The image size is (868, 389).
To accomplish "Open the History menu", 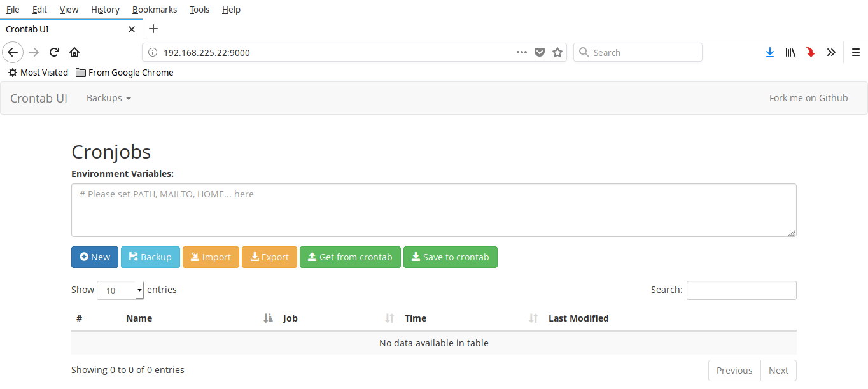I will coord(105,10).
